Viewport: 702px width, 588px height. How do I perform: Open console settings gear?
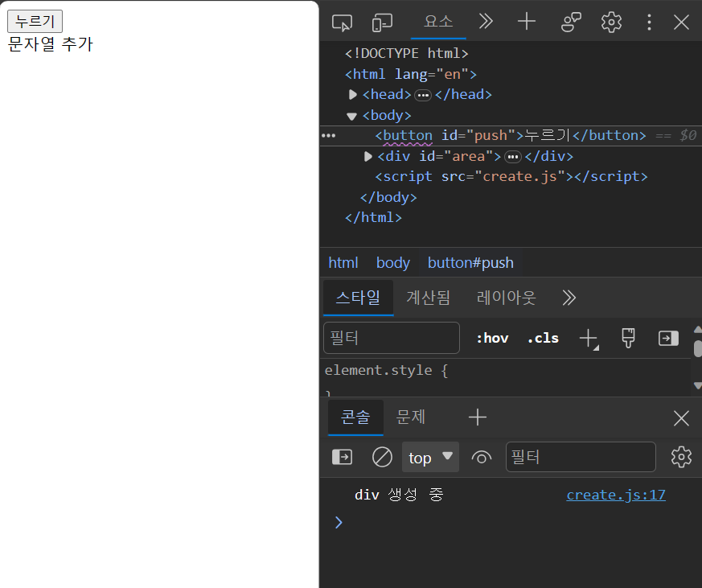[681, 457]
